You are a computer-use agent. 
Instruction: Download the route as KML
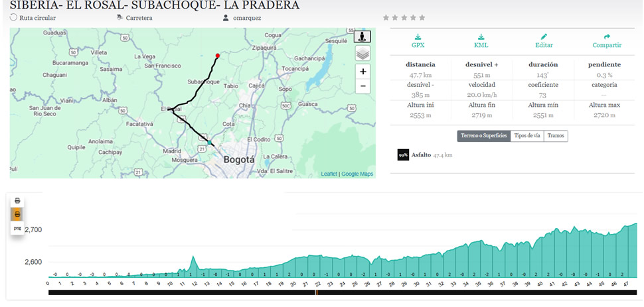481,41
